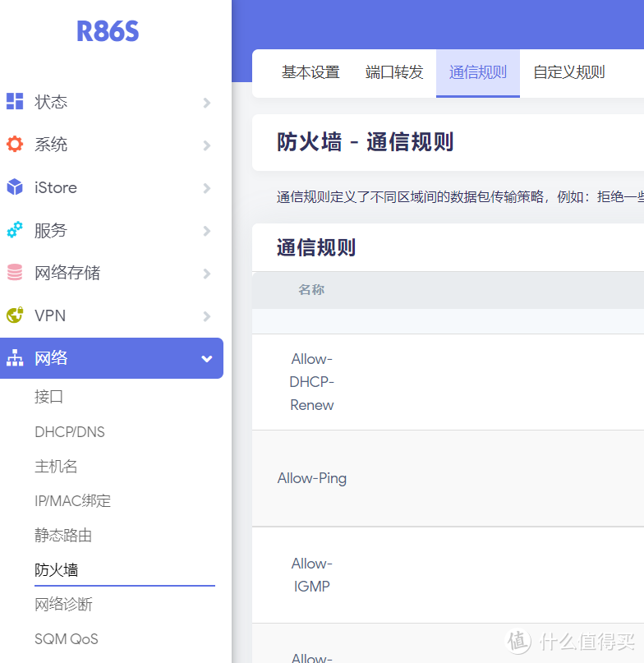Click the 系统 gear icon
The height and width of the screenshot is (663, 644).
[15, 145]
